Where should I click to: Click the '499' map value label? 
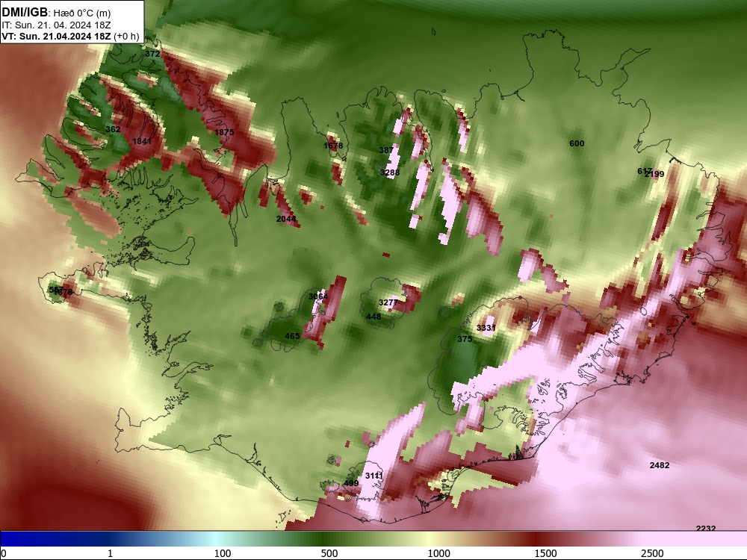(x=350, y=483)
